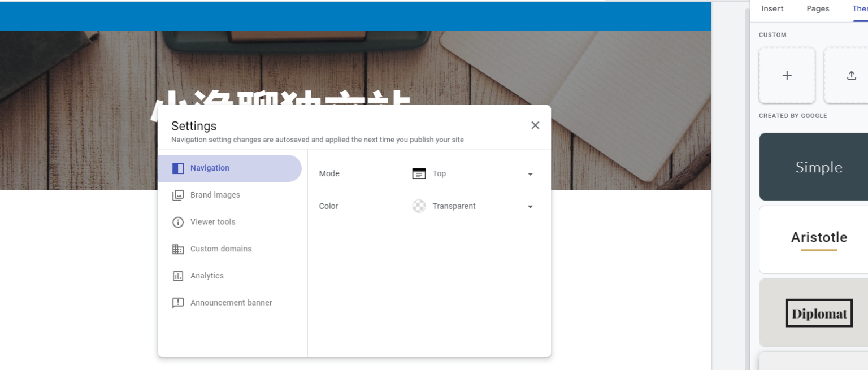This screenshot has height=370, width=868.
Task: Close the Settings dialog
Action: (535, 125)
